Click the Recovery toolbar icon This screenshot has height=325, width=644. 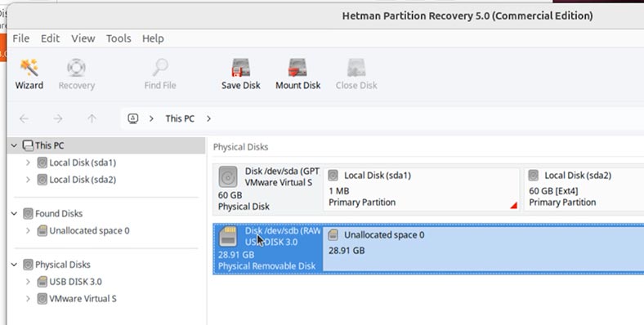76,73
